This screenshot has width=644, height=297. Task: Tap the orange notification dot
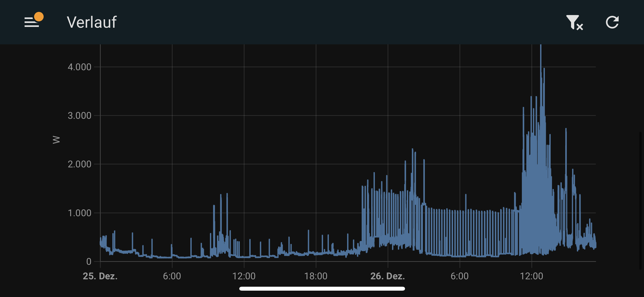39,17
